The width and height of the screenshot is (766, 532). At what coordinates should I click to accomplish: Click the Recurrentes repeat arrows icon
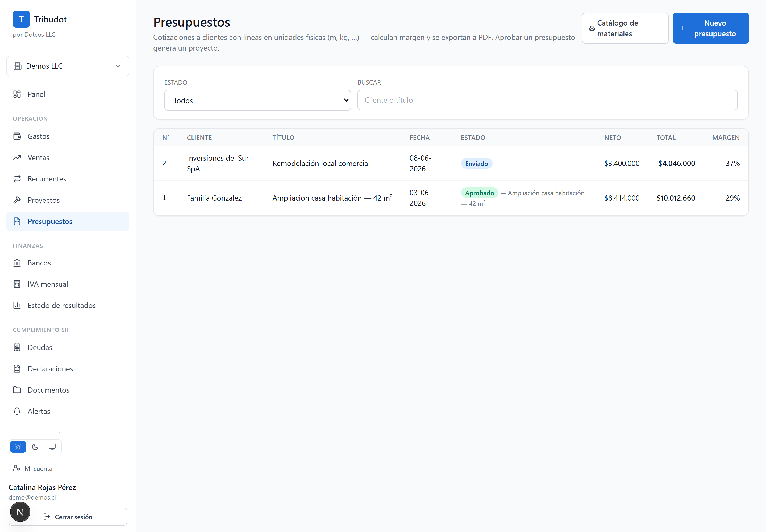click(17, 179)
